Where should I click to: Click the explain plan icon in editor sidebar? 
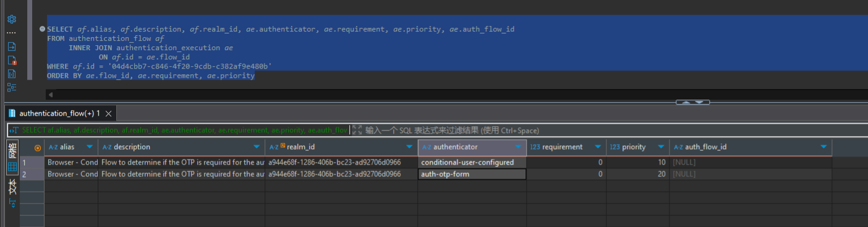coord(12,74)
